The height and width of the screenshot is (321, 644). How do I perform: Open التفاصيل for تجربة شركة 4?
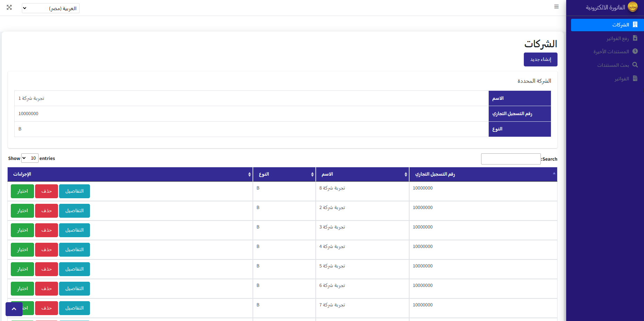click(74, 250)
